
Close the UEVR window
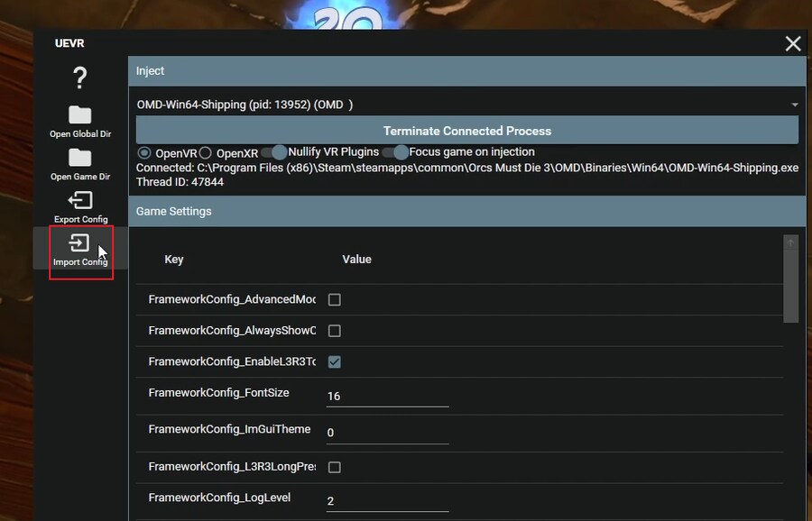coord(793,43)
